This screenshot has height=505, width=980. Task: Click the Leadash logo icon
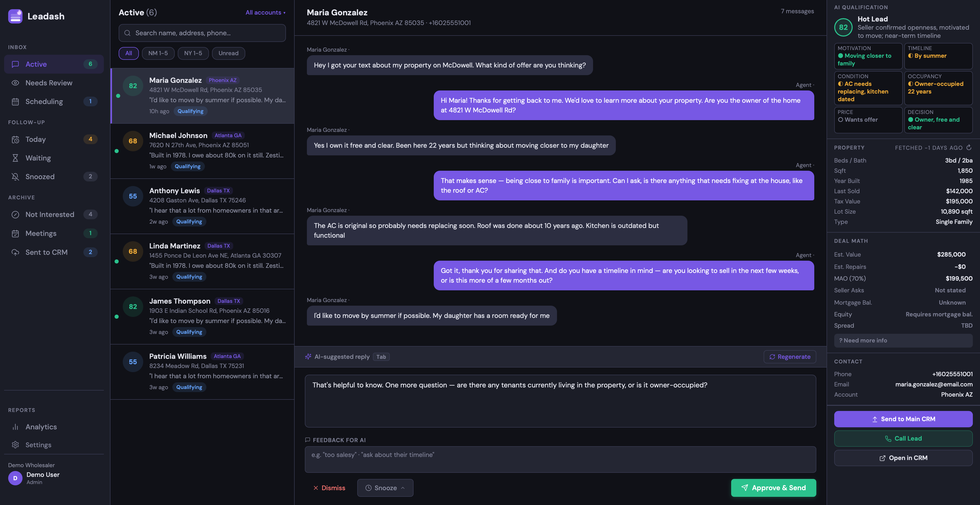tap(15, 16)
